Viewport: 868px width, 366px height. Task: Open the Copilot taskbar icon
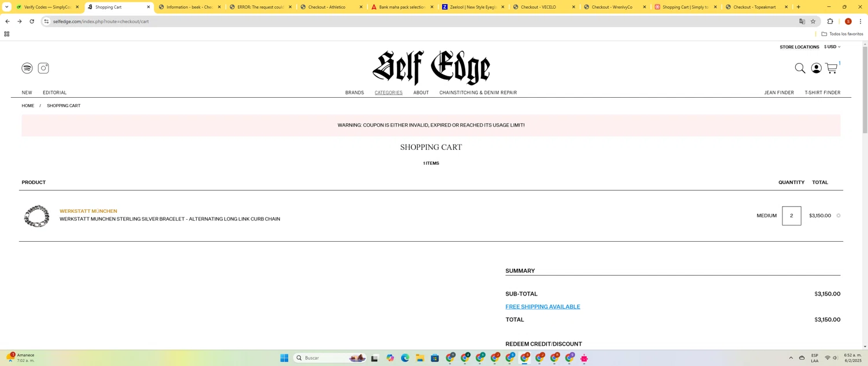tap(390, 358)
